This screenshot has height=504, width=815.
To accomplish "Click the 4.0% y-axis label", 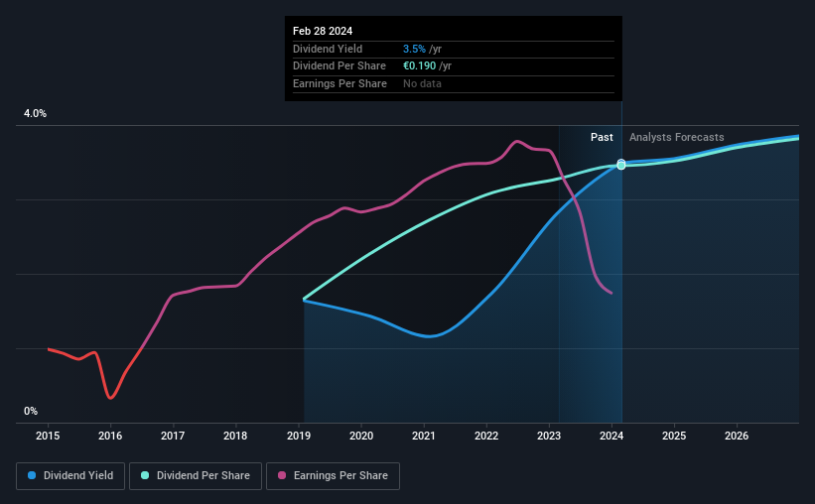I will 35,113.
